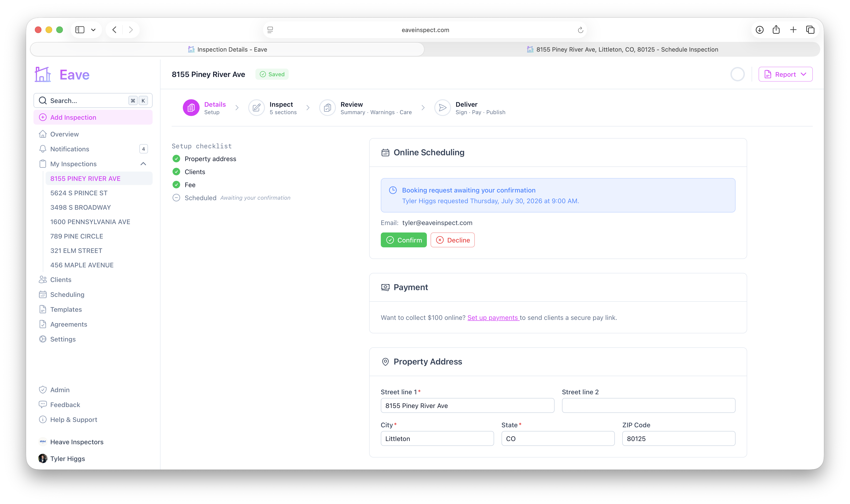This screenshot has width=850, height=504.
Task: Click the Eave house logo icon
Action: (43, 74)
